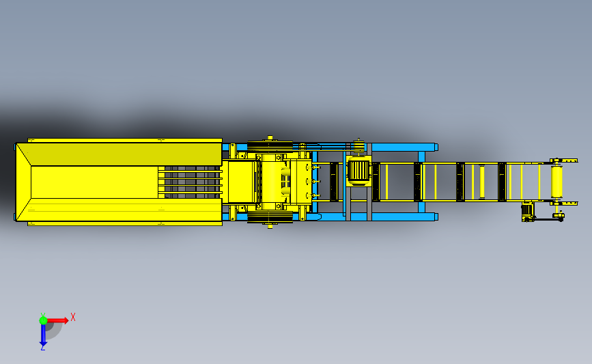
Task: Select the finned electric motor on the blue frame
Action: click(358, 171)
